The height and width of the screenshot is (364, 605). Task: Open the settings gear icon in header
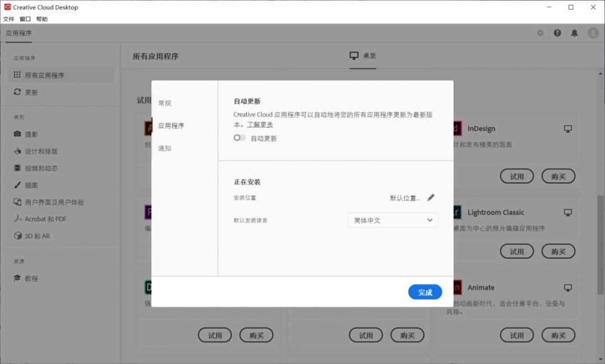(540, 33)
